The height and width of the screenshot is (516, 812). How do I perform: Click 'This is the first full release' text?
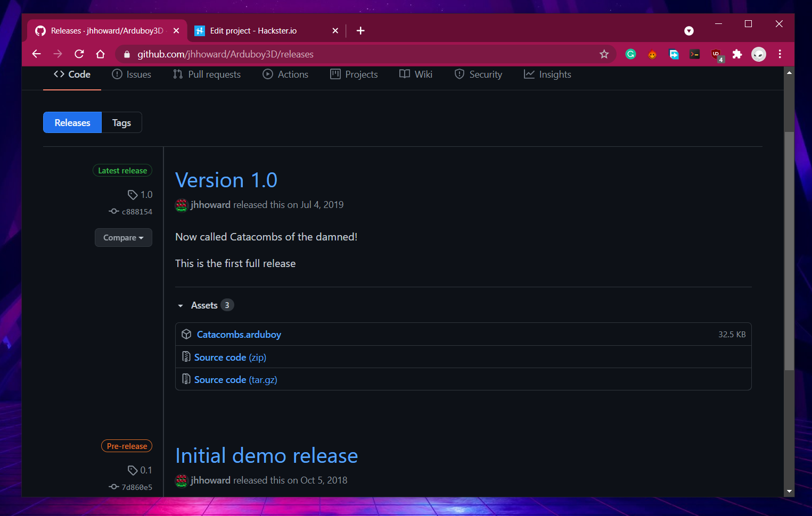pos(235,263)
